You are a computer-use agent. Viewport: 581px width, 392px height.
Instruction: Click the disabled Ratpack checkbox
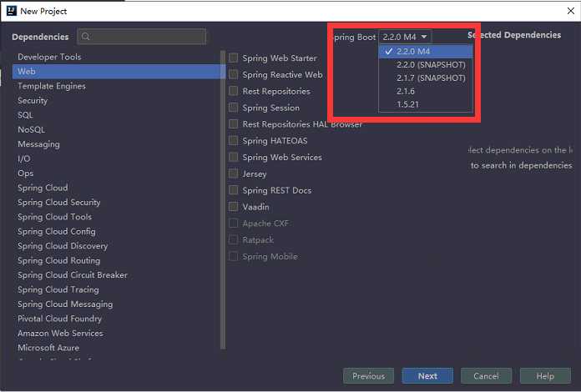[x=234, y=239]
